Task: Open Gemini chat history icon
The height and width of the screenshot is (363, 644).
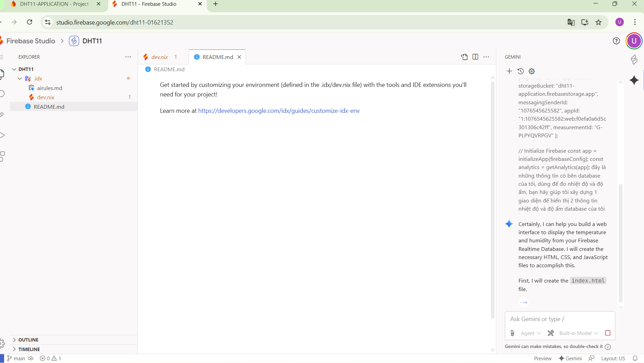Action: pos(521,71)
